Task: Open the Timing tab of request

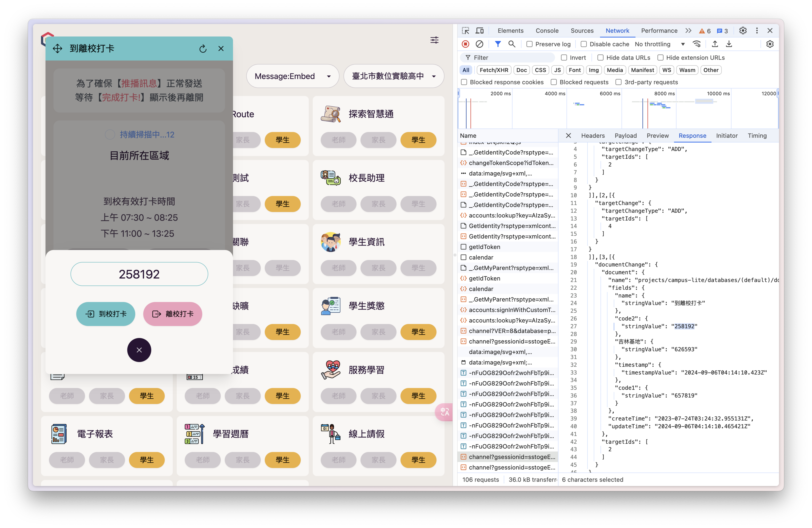Action: 757,135
